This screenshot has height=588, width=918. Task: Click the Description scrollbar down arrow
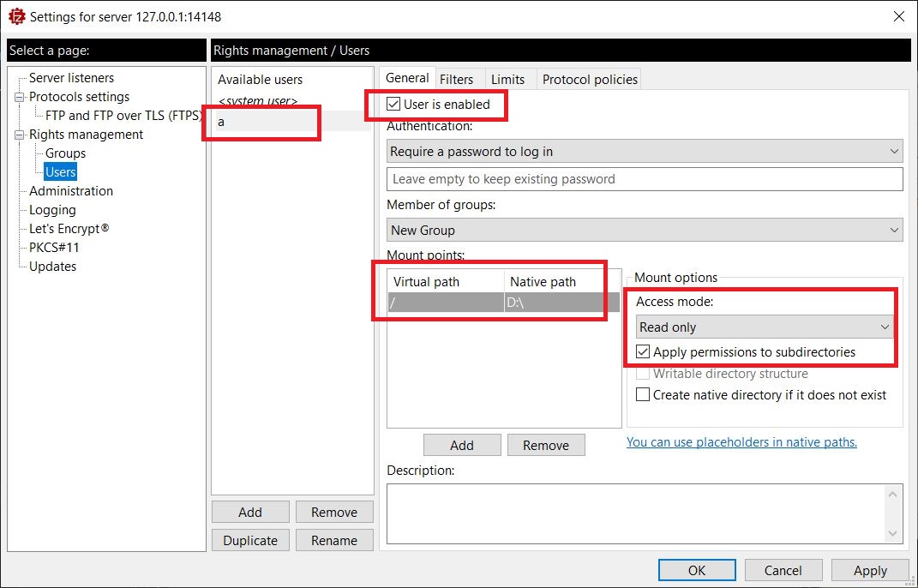[894, 533]
